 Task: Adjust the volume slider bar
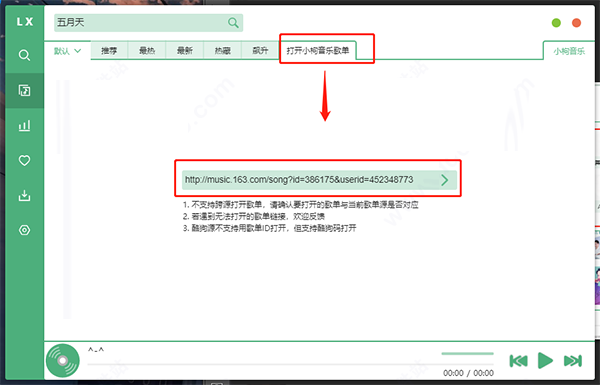coord(467,354)
